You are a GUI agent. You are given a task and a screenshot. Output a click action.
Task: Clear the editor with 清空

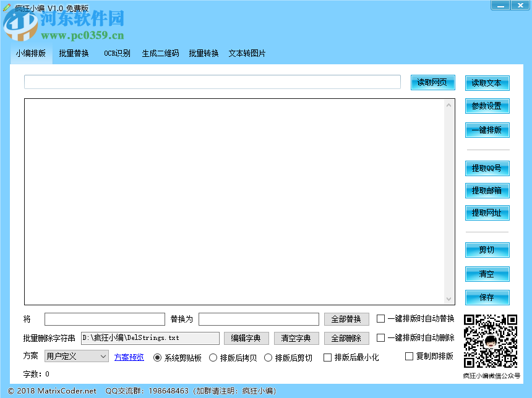pyautogui.click(x=487, y=274)
